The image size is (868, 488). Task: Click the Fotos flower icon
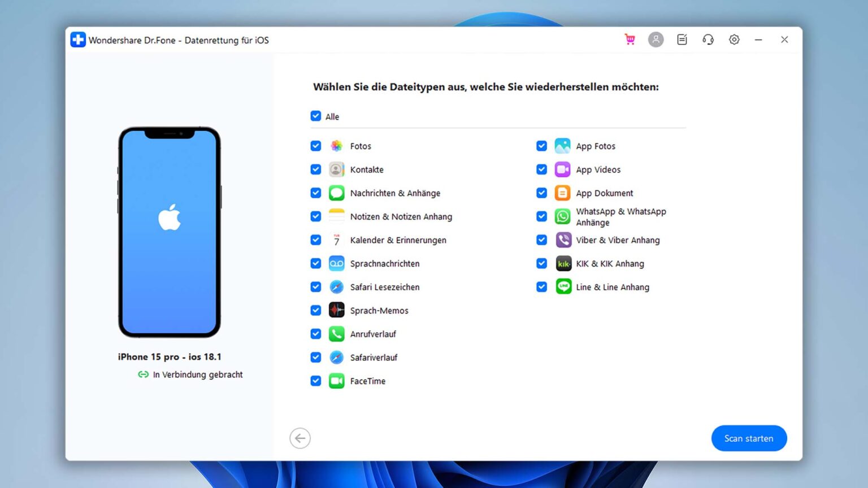click(x=336, y=146)
